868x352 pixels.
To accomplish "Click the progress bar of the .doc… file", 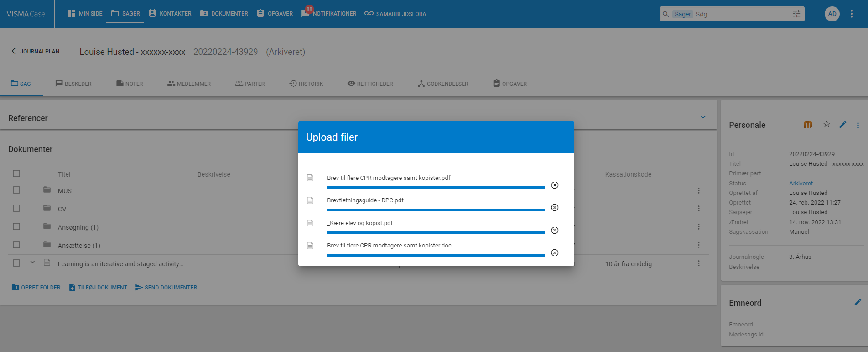I will tap(436, 255).
